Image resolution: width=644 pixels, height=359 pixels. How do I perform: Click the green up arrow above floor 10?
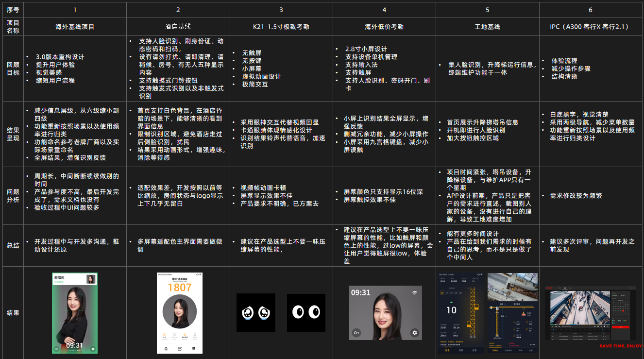(x=451, y=302)
